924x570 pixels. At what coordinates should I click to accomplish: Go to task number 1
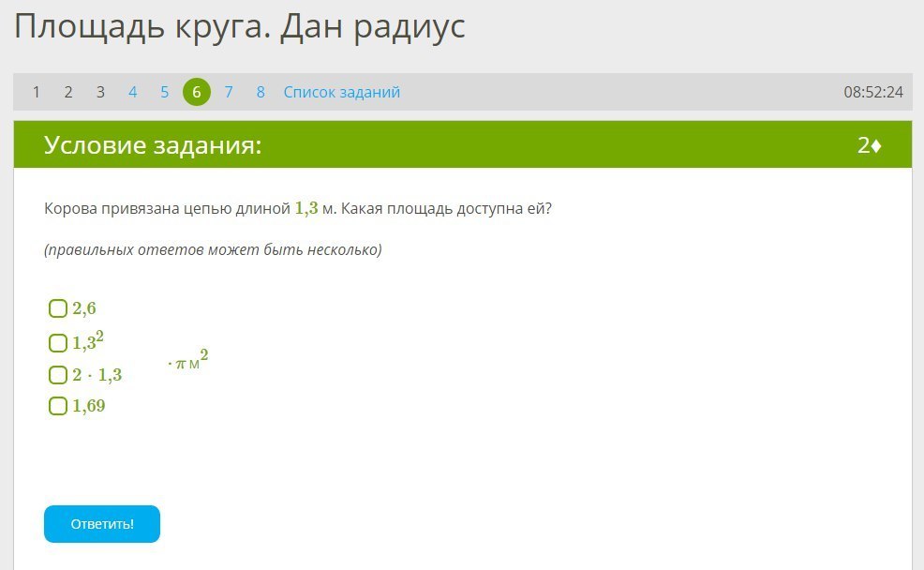pyautogui.click(x=37, y=92)
